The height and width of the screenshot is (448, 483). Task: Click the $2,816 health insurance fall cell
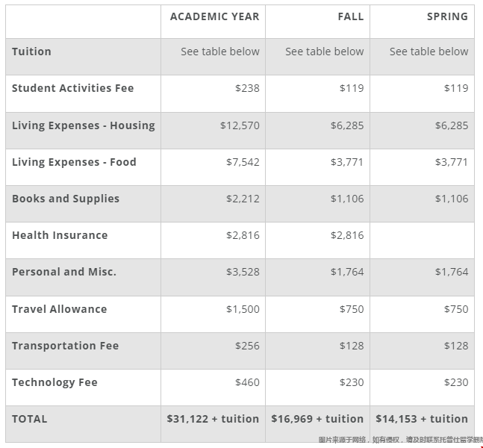click(347, 235)
